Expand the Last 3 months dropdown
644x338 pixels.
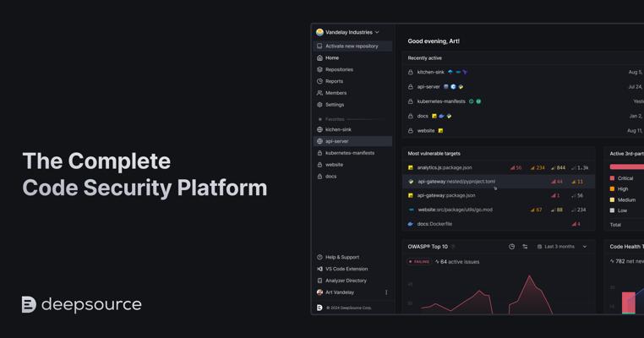pos(562,247)
